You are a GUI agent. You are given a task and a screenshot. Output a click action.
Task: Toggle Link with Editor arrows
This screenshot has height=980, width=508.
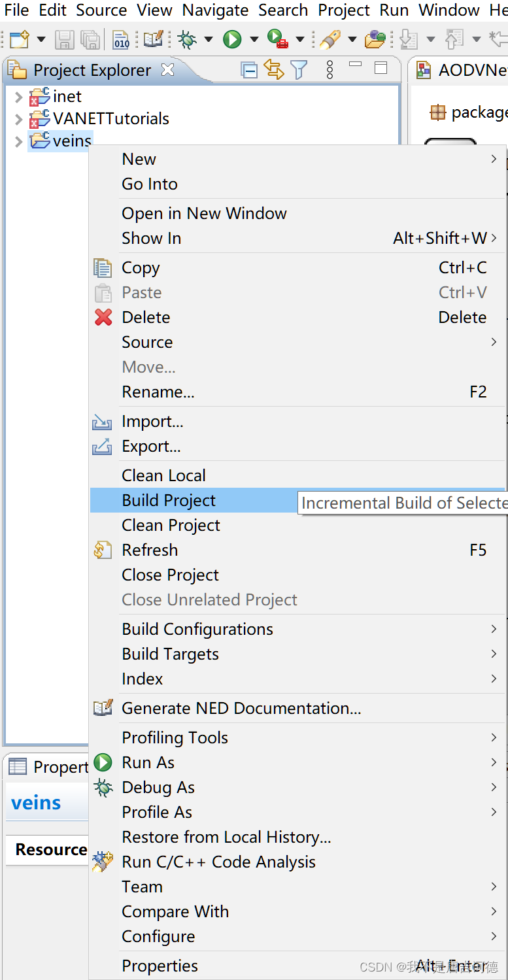[x=273, y=69]
